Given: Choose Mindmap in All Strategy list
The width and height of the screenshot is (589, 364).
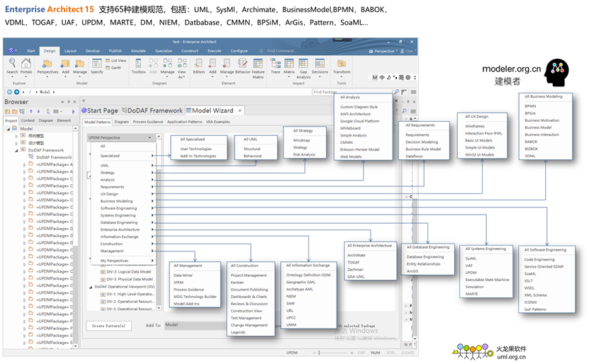Looking at the screenshot, I should pos(301,140).
